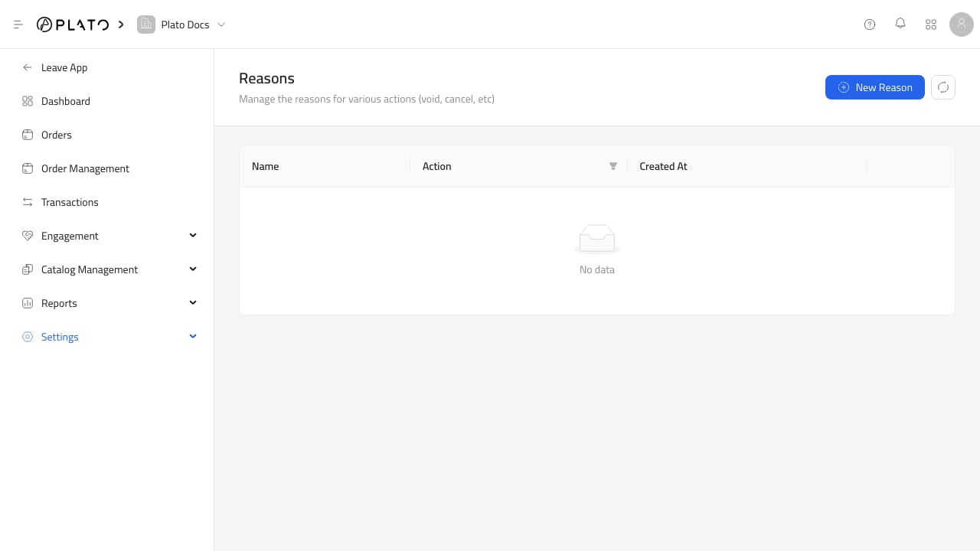980x551 pixels.
Task: Collapse the sidebar with the hamburger icon
Action: [x=18, y=24]
